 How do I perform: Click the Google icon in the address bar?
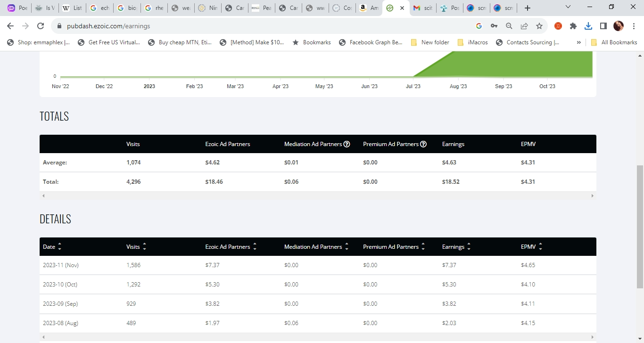click(479, 26)
